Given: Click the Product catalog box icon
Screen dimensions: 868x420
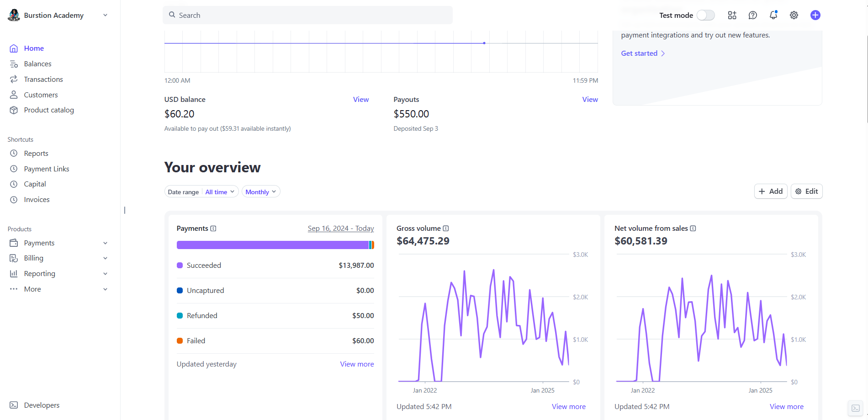Looking at the screenshot, I should coord(14,110).
